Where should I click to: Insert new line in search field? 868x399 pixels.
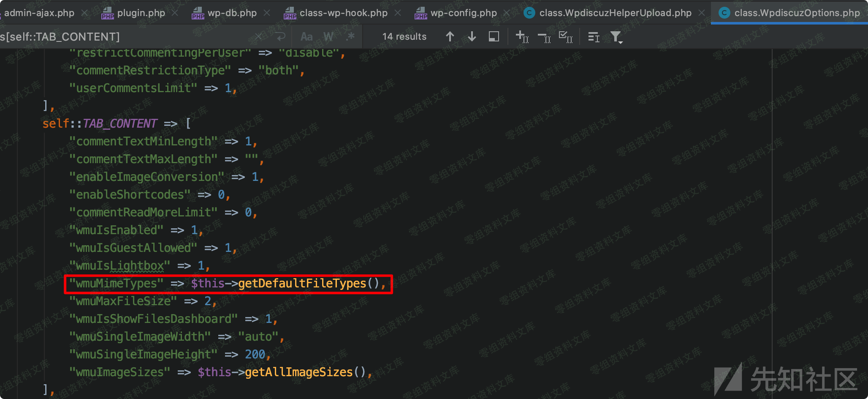(280, 37)
